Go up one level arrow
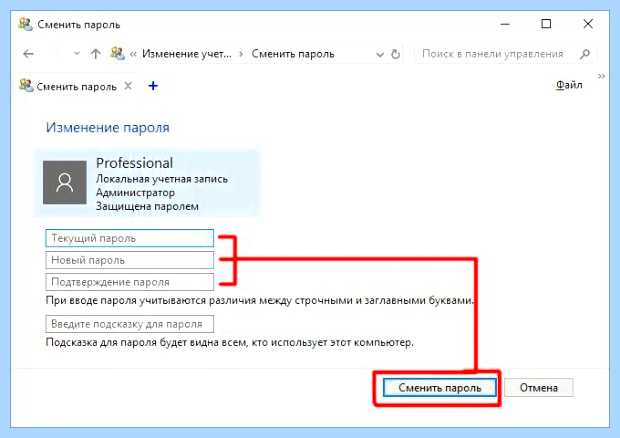The image size is (620, 438). coord(95,54)
